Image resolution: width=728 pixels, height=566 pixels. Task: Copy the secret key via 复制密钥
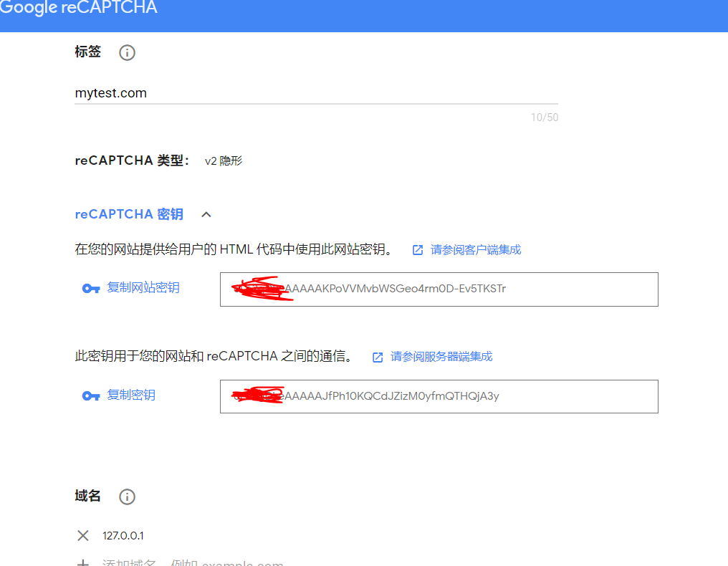tap(131, 395)
